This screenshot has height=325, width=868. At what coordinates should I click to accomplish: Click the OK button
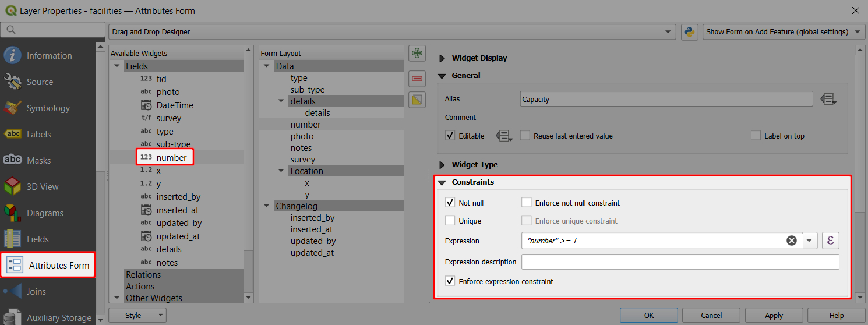click(649, 316)
